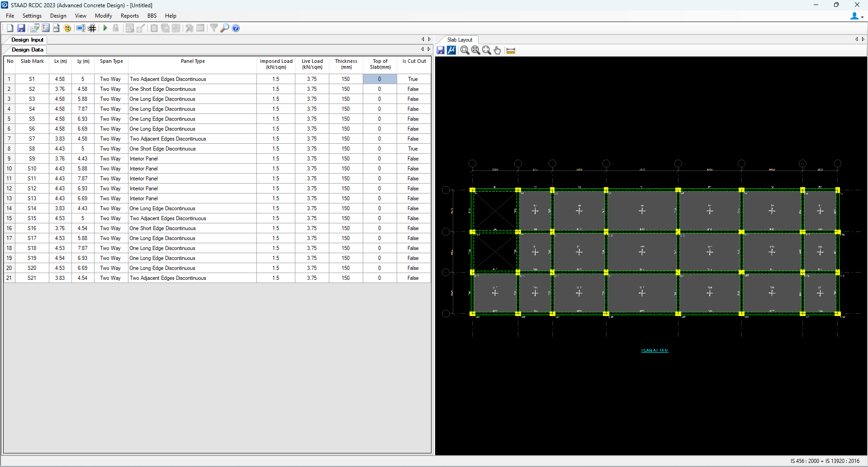Click Panel Type cell for slab S9

coord(192,159)
